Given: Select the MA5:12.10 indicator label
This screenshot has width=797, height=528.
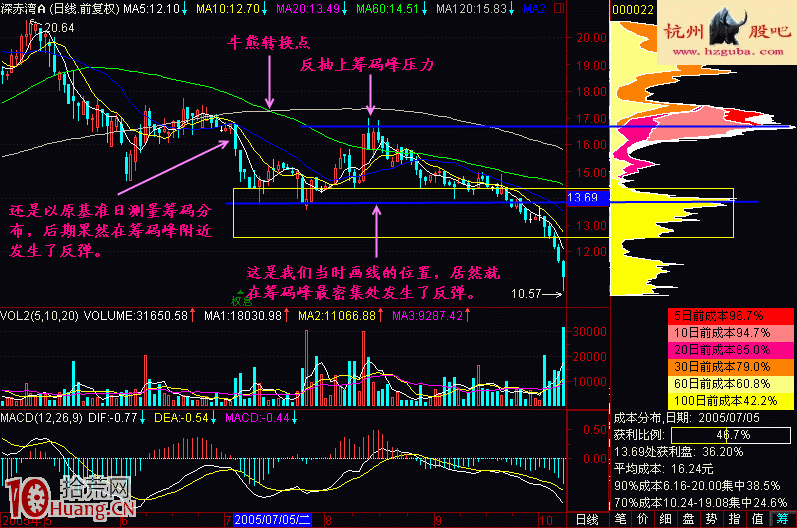Looking at the screenshot, I should [151, 9].
